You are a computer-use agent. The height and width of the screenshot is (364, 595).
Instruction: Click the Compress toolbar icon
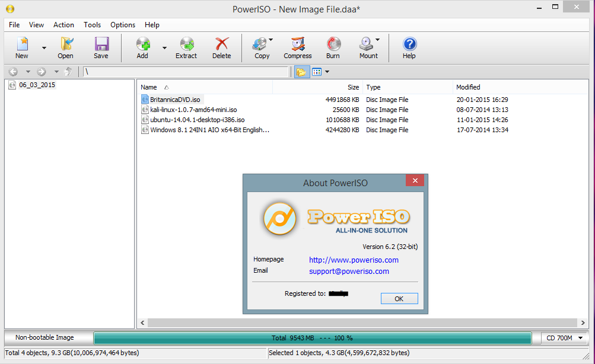pyautogui.click(x=298, y=44)
